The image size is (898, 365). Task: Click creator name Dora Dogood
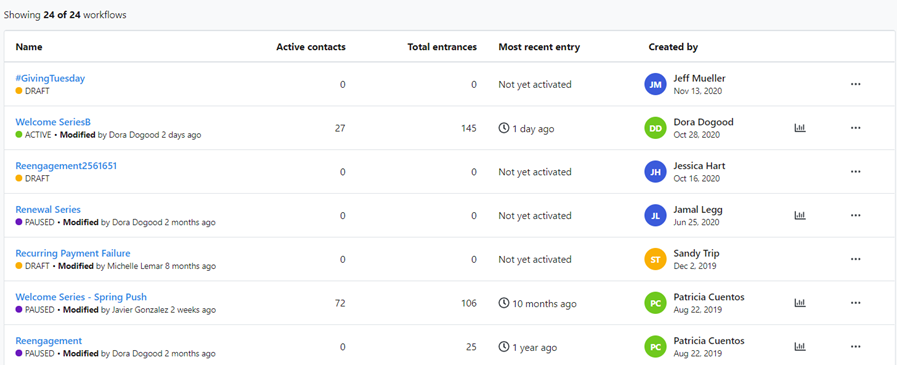click(x=704, y=122)
